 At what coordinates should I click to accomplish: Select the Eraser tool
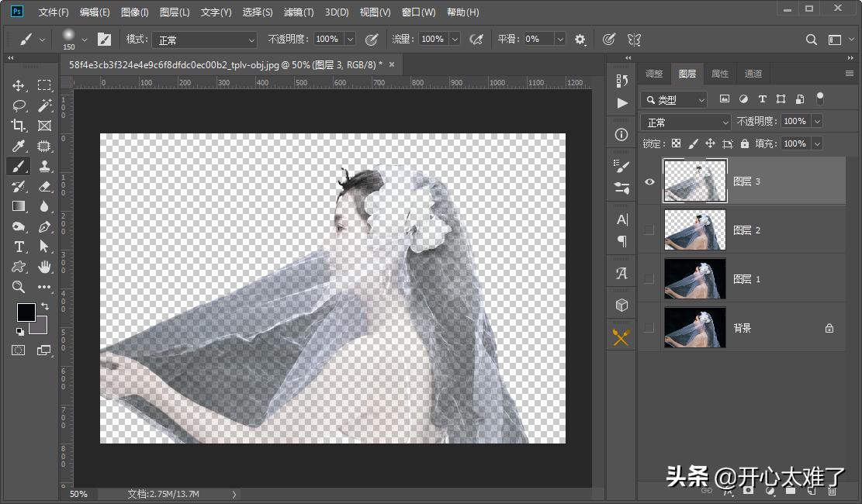(x=44, y=186)
